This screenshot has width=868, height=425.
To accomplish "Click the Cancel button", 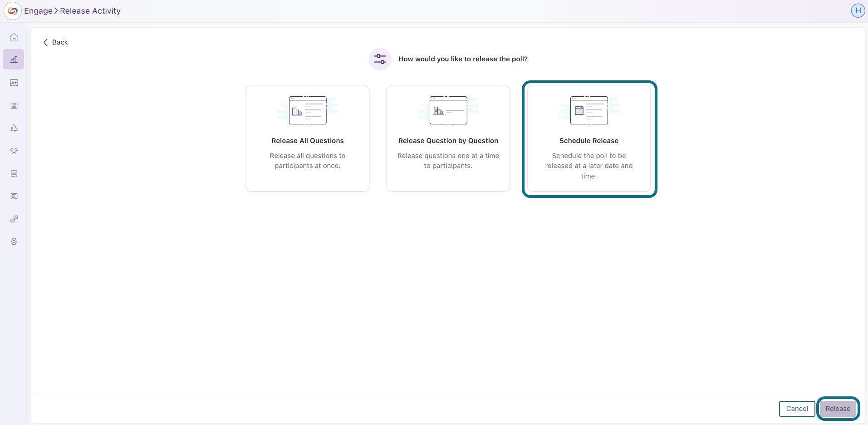I will click(797, 409).
